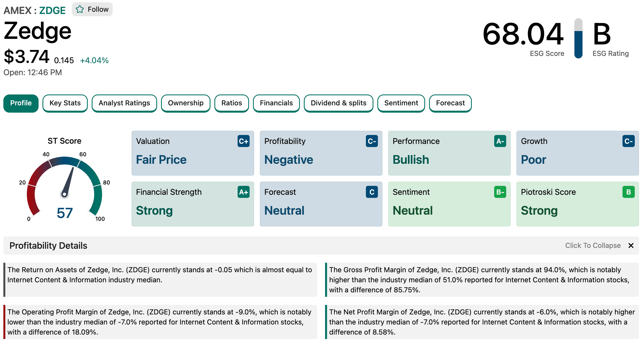Click the B badge on Piotroski Score
Screen dimensions: 644x346
point(628,192)
